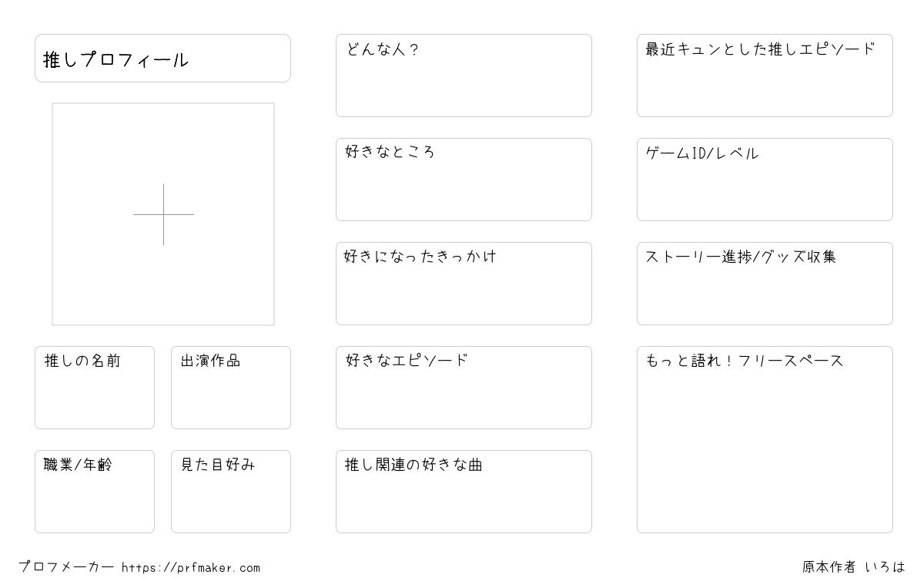Select the ストーリー進捗/グッズ収集 box
This screenshot has width=924, height=578.
pyautogui.click(x=765, y=284)
